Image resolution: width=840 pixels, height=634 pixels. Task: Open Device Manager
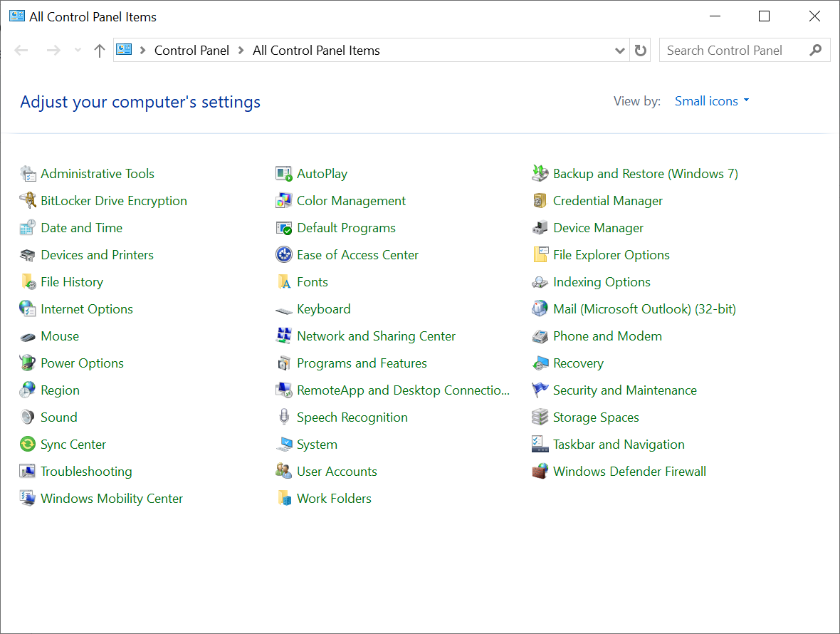[x=599, y=227]
